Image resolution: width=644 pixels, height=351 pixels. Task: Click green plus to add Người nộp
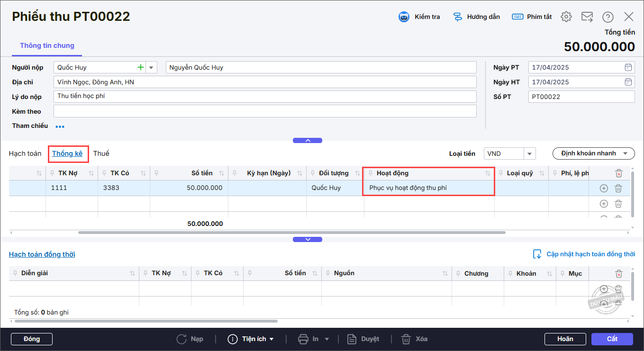pyautogui.click(x=140, y=68)
